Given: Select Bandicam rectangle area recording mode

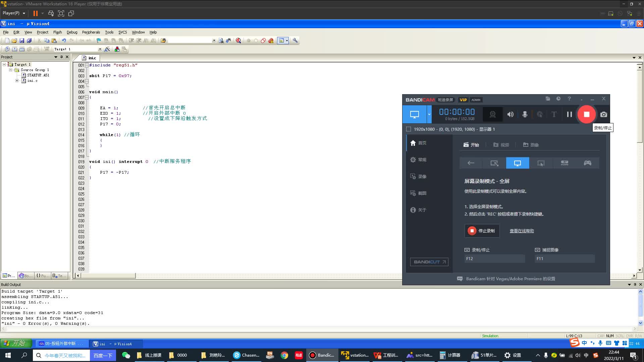Looking at the screenshot, I should tap(494, 163).
